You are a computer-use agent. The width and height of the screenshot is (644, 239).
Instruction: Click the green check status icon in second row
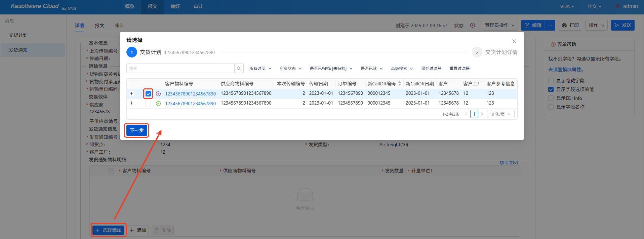point(158,104)
